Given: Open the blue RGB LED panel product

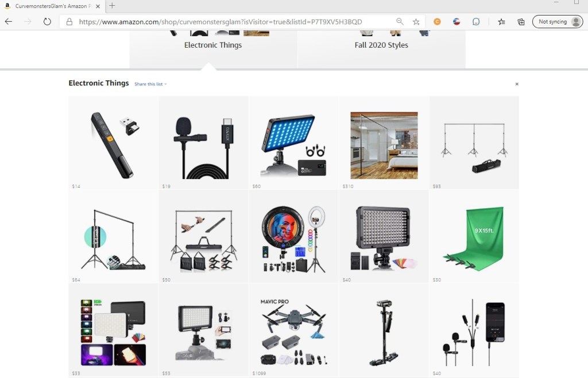Looking at the screenshot, I should (x=293, y=143).
